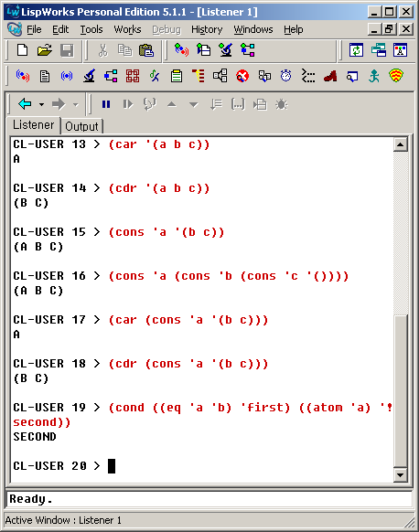Viewport: 419px width, 532px height.
Task: Open the Works menu
Action: pos(127,30)
